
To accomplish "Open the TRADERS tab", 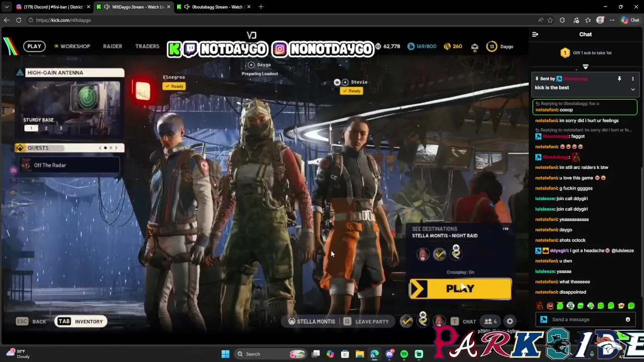I will tap(147, 46).
